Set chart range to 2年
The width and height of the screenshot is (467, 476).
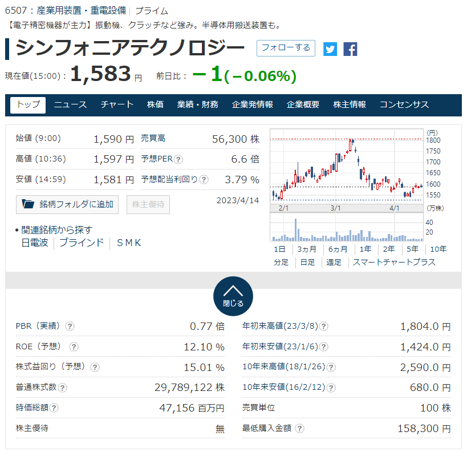click(x=389, y=249)
